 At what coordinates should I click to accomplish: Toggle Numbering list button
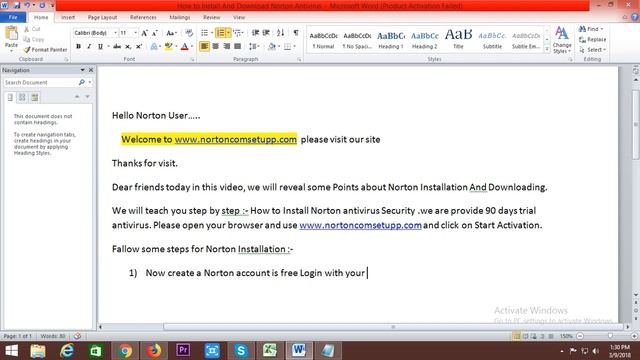(220, 33)
